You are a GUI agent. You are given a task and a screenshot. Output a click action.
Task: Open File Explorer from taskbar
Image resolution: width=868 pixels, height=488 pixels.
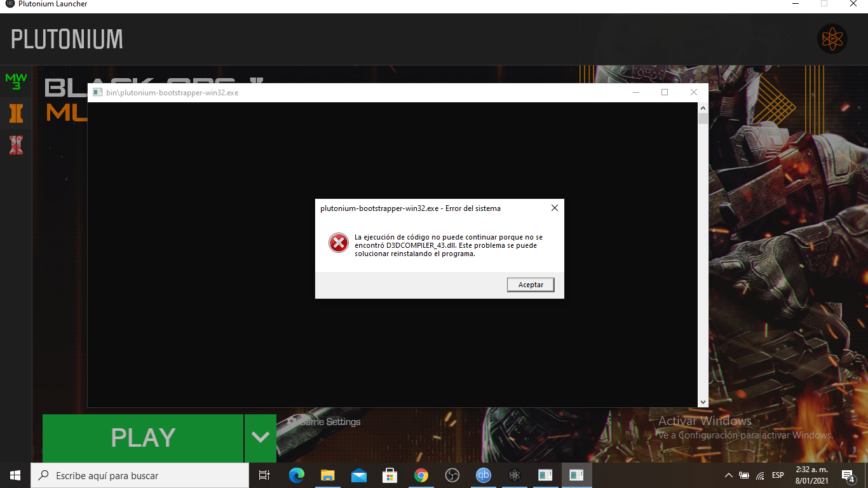327,475
